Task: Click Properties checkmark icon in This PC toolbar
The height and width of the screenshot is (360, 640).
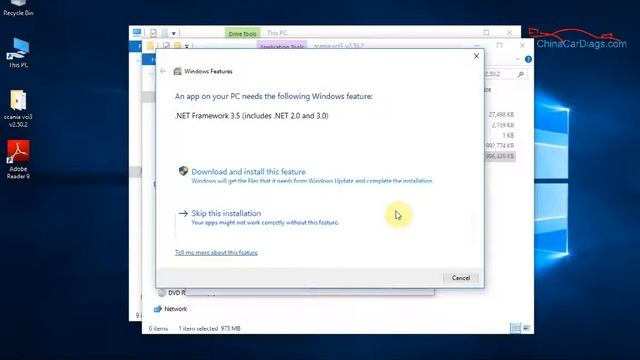Action: pyautogui.click(x=153, y=33)
